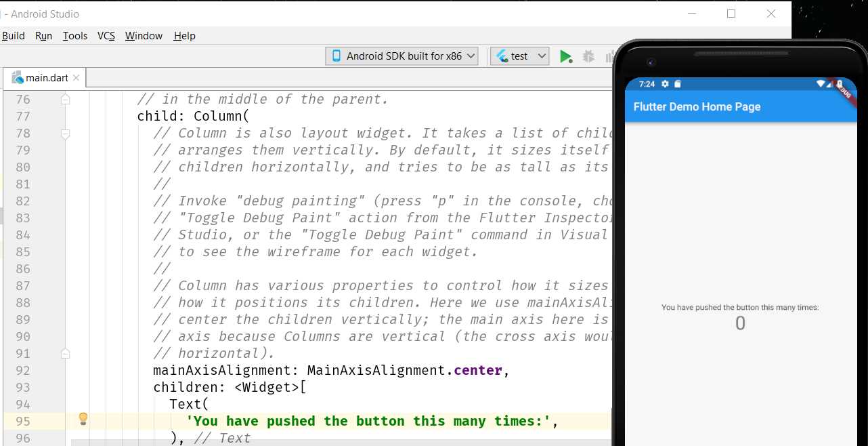Open the Build menu

point(13,35)
